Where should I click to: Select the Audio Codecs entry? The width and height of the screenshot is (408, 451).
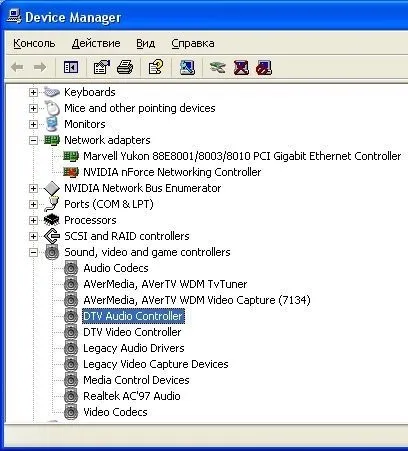pos(116,268)
